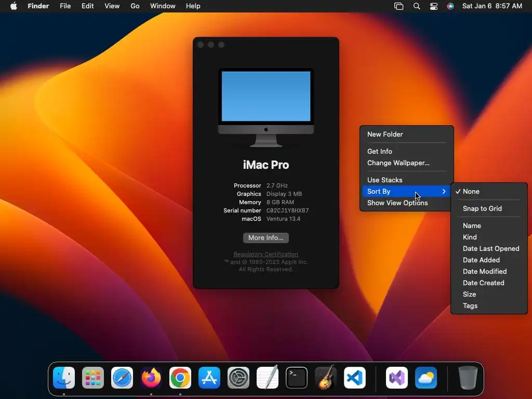Image resolution: width=532 pixels, height=399 pixels.
Task: Sort desktop by Name
Action: [489, 225]
